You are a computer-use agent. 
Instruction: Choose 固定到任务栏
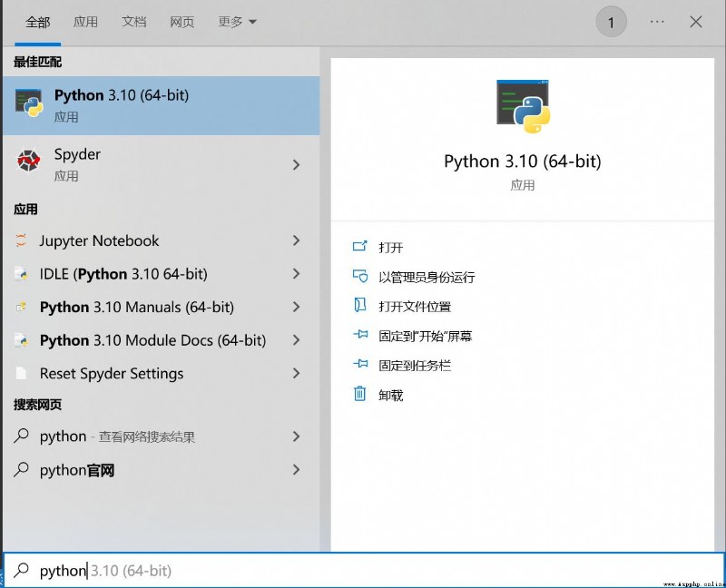click(x=415, y=366)
